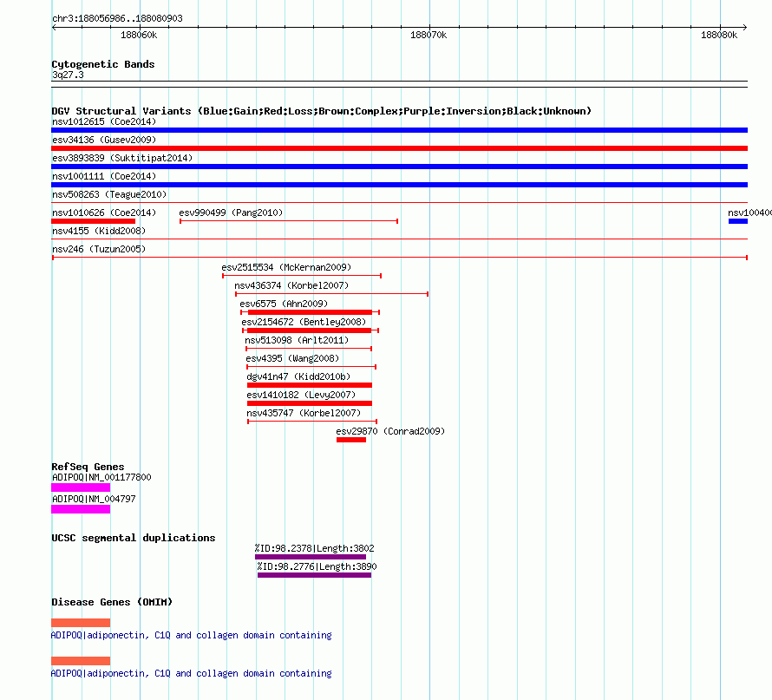Click the first orange OMIM ADIPOQ bar

(x=81, y=623)
